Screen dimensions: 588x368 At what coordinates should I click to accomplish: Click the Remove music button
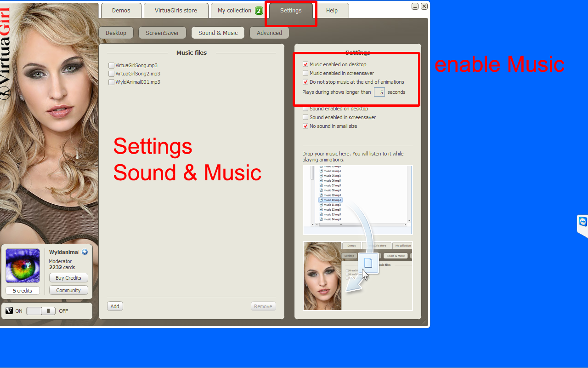[x=263, y=306]
